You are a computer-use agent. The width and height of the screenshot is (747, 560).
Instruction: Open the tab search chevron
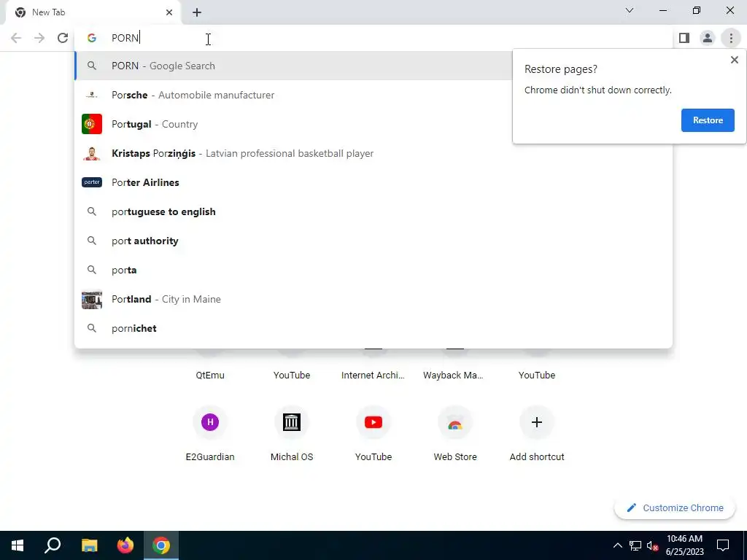click(x=630, y=10)
